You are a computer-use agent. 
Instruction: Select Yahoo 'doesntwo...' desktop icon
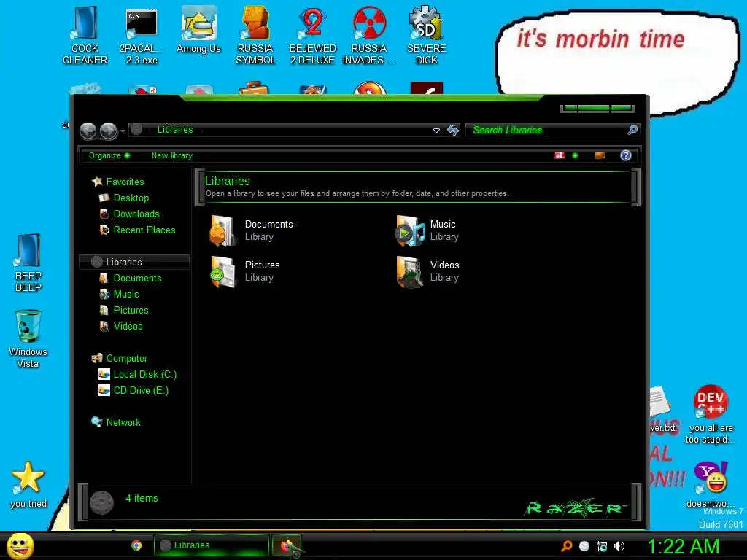711,484
